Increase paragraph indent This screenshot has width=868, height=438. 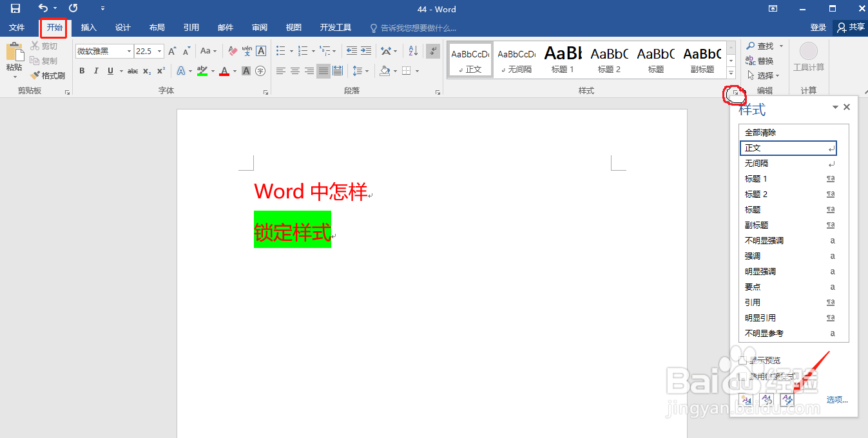[x=365, y=51]
